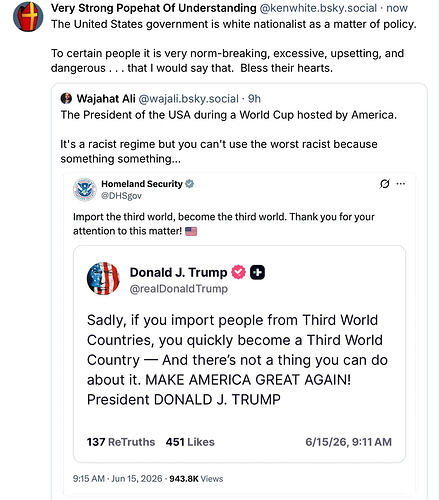Open the @realDonaldTrump handle
The image size is (439, 500).
pos(179,289)
